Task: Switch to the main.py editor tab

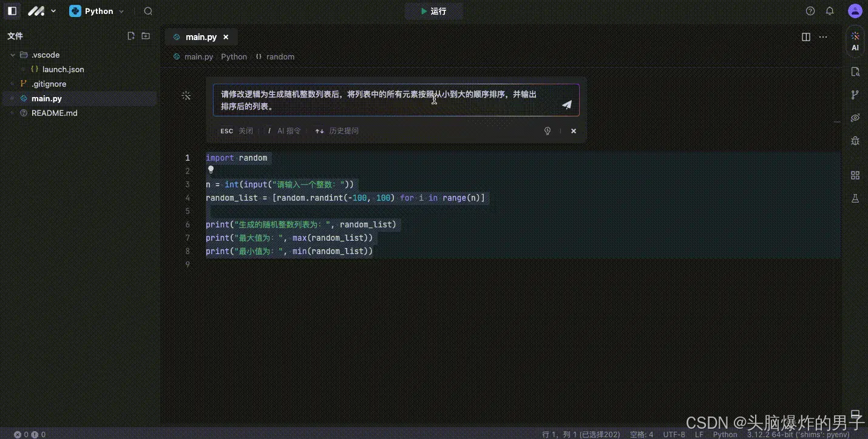Action: click(200, 37)
